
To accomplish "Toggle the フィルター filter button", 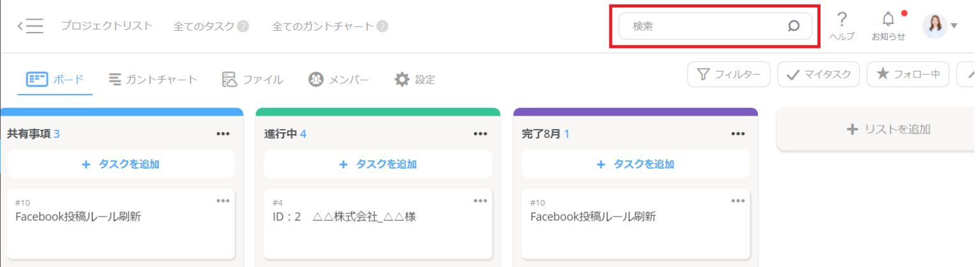I will (x=729, y=75).
